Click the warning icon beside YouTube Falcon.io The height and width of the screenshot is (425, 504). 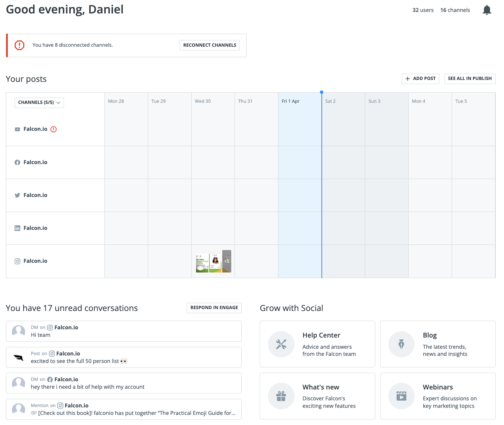[54, 129]
